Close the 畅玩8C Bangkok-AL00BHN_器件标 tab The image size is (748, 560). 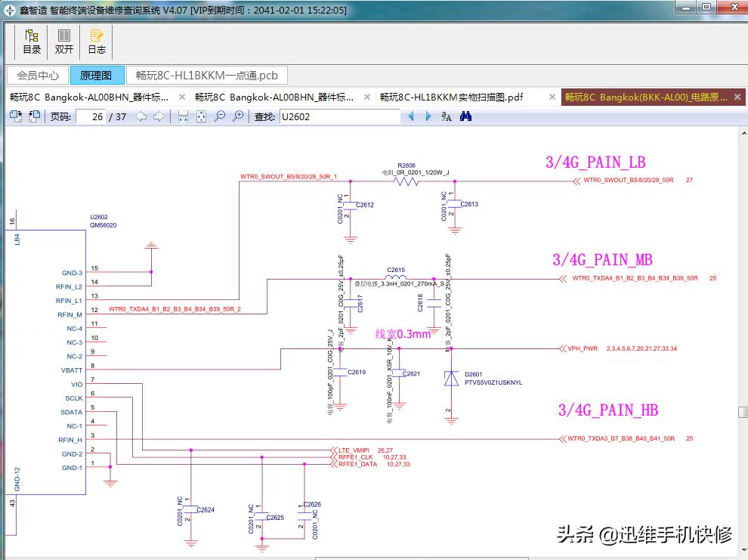pyautogui.click(x=181, y=97)
